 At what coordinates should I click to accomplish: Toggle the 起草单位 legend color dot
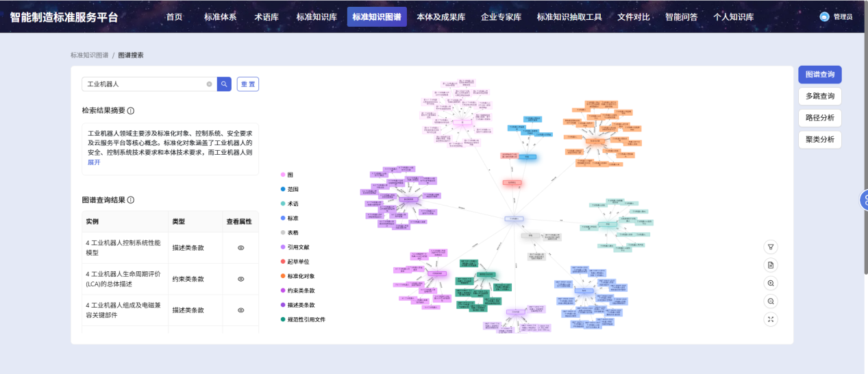click(283, 262)
